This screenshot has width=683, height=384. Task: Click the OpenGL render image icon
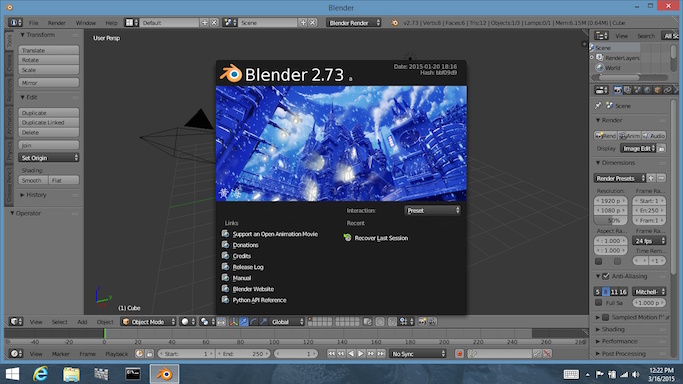(x=422, y=322)
